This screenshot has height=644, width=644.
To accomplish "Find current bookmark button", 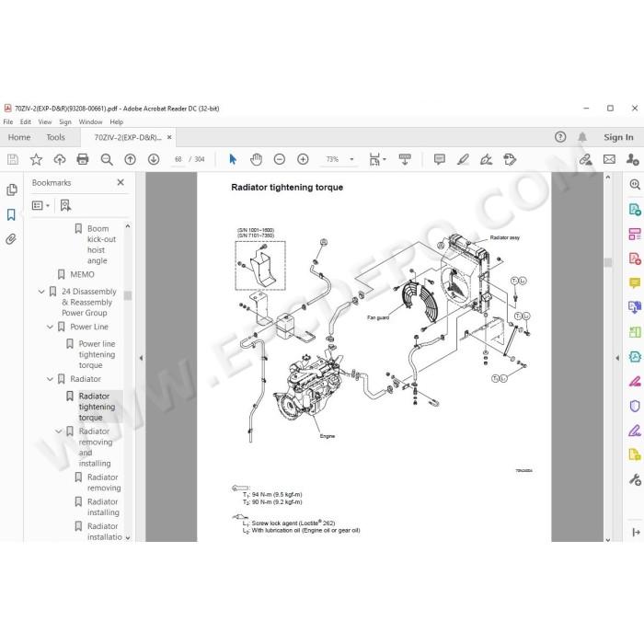I will 65,205.
